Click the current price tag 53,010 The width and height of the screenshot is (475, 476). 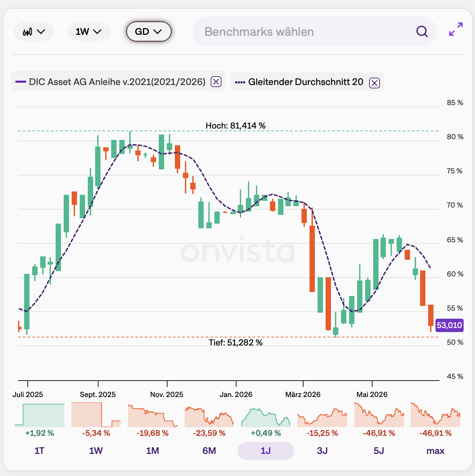point(449,325)
